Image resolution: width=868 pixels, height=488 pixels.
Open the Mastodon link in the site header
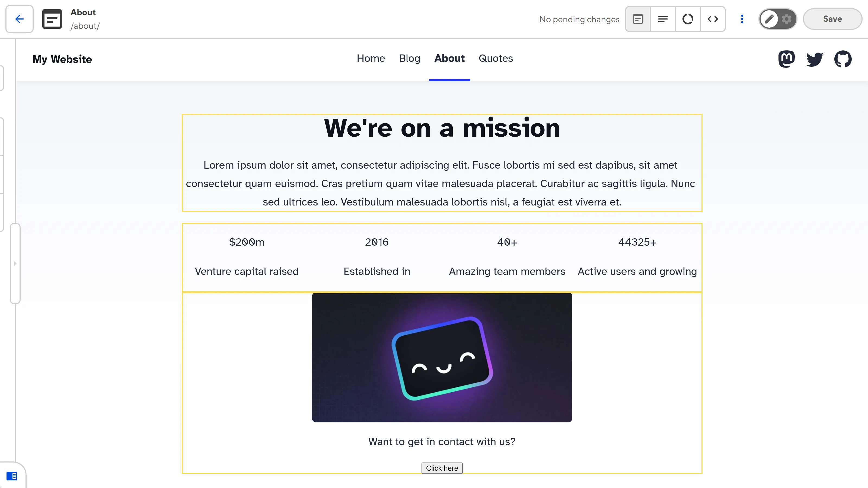(x=787, y=59)
